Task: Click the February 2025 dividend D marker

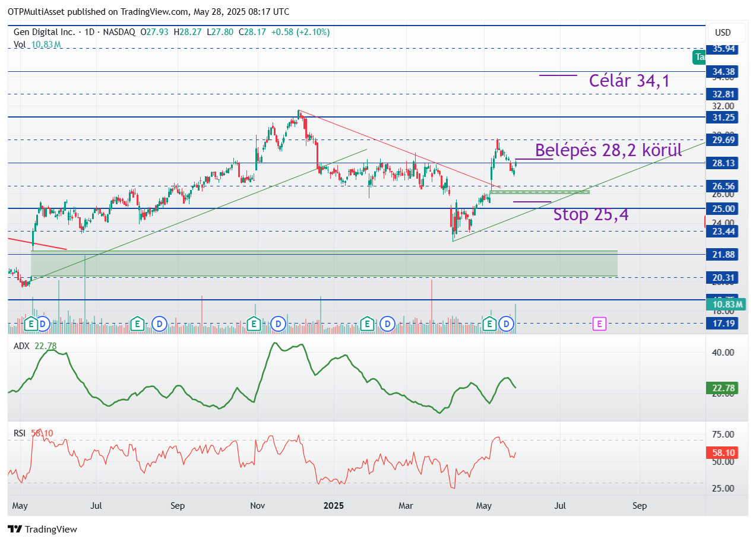Action: [388, 324]
